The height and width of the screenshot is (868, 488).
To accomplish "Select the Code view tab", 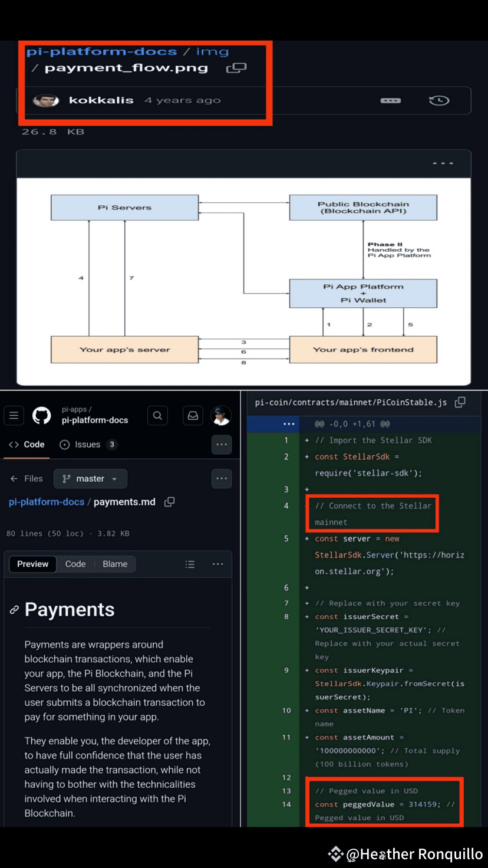I will click(x=75, y=564).
